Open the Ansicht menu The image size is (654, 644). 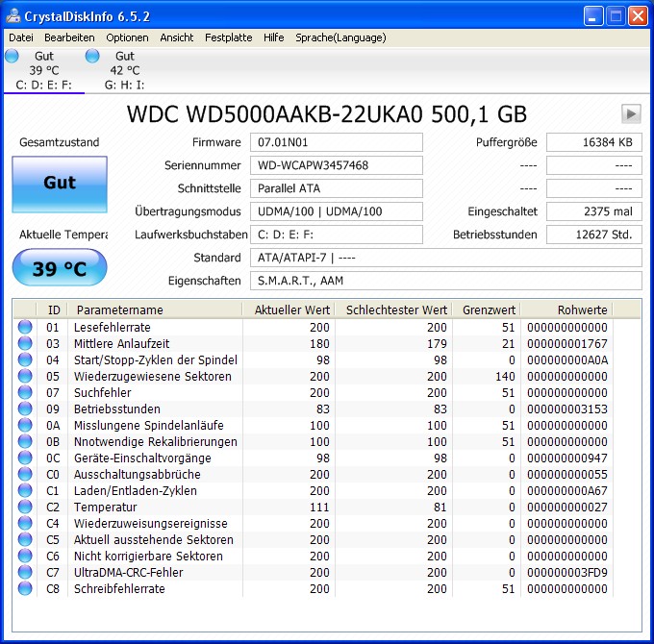click(176, 37)
